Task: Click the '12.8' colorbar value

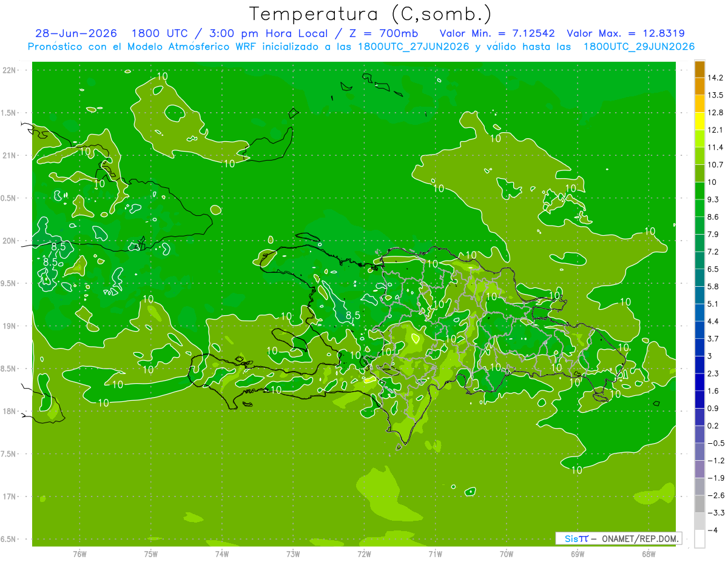Action: [x=715, y=112]
